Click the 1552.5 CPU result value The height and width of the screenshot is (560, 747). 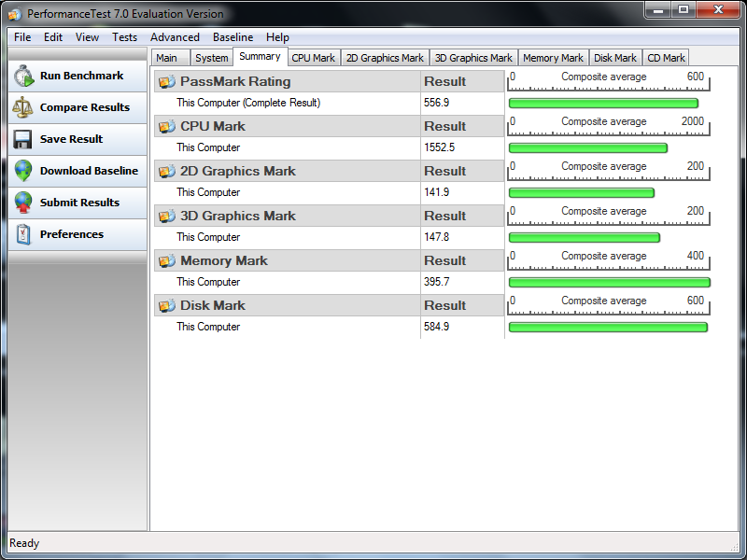pos(439,147)
